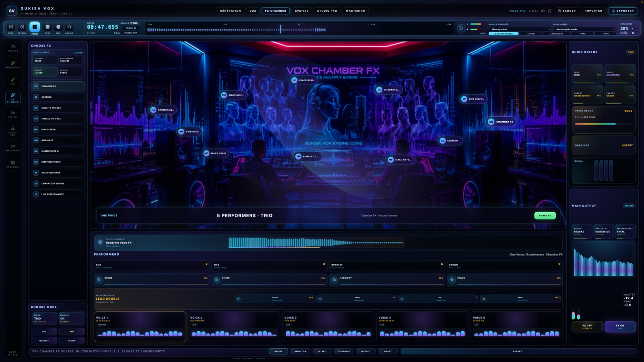Adjust the Focus slider for Lead Double

point(275,299)
